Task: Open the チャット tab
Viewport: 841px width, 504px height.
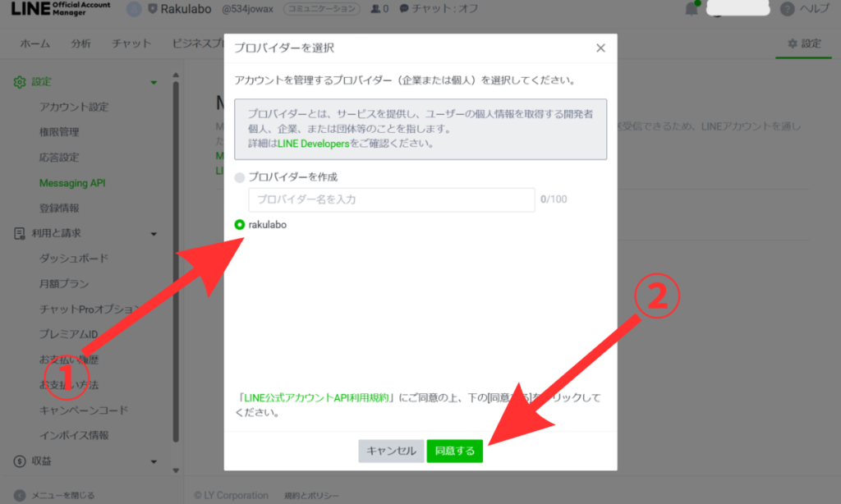Action: (x=131, y=44)
